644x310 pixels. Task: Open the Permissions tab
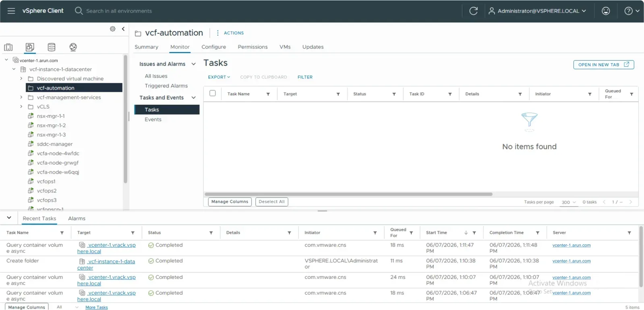tap(253, 47)
